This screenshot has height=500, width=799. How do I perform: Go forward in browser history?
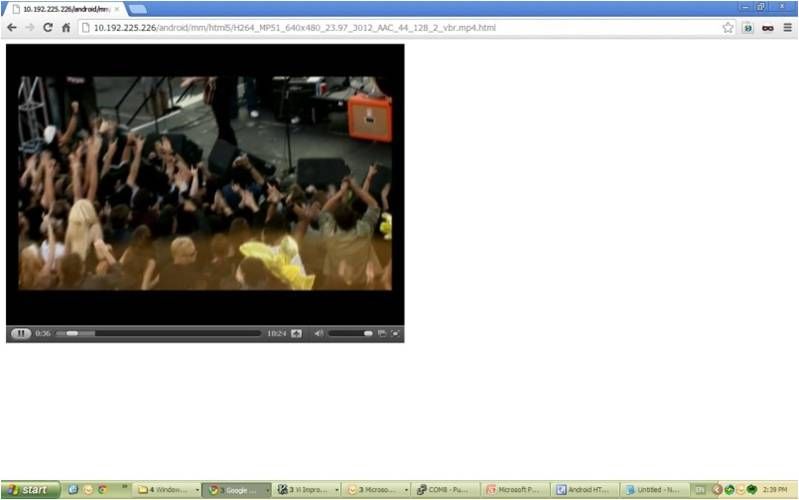pyautogui.click(x=30, y=28)
